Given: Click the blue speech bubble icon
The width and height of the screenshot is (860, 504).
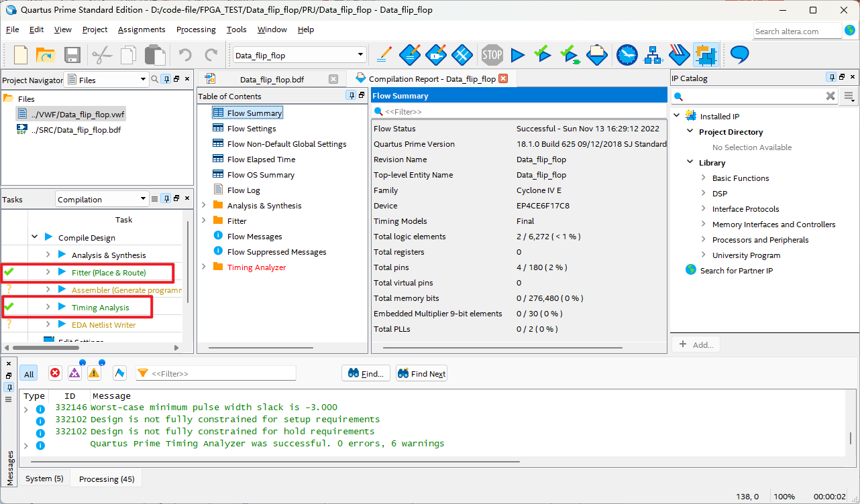Looking at the screenshot, I should click(739, 54).
